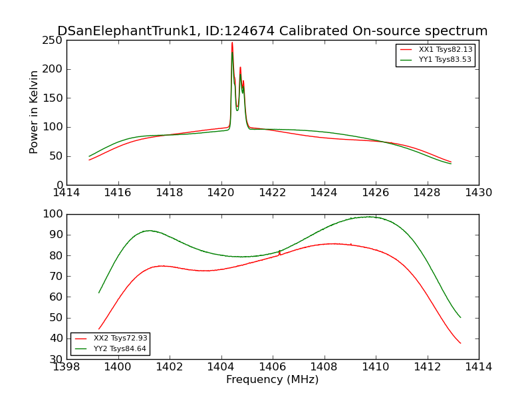The width and height of the screenshot is (532, 399).
Task: Click the tallest red spectral peak near 1420.4
Action: [x=232, y=43]
